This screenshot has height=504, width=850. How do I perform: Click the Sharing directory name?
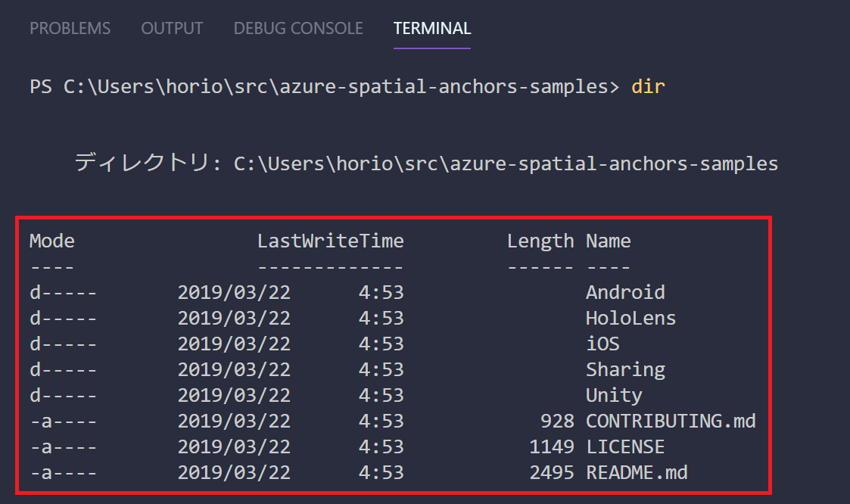[x=626, y=369]
